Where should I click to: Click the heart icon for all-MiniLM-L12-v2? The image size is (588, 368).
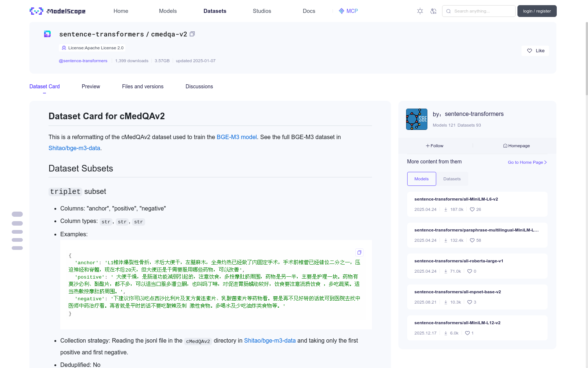click(x=467, y=333)
